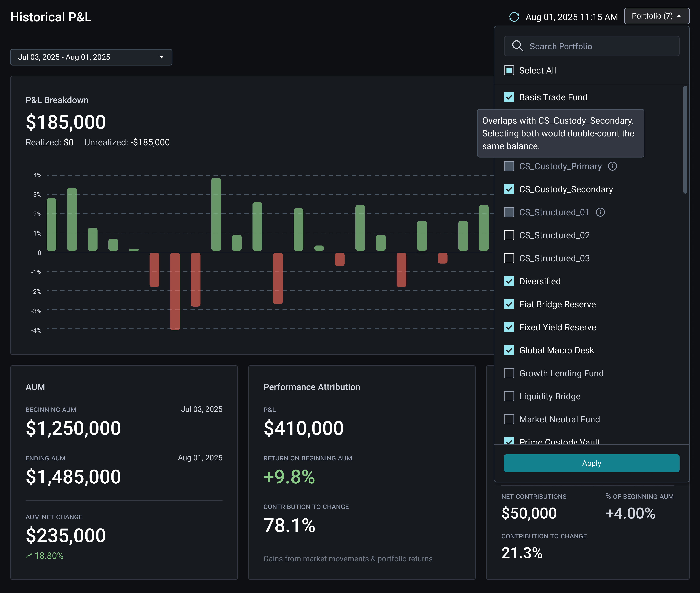700x593 pixels.
Task: Click the Historical P&L page title
Action: click(x=51, y=17)
